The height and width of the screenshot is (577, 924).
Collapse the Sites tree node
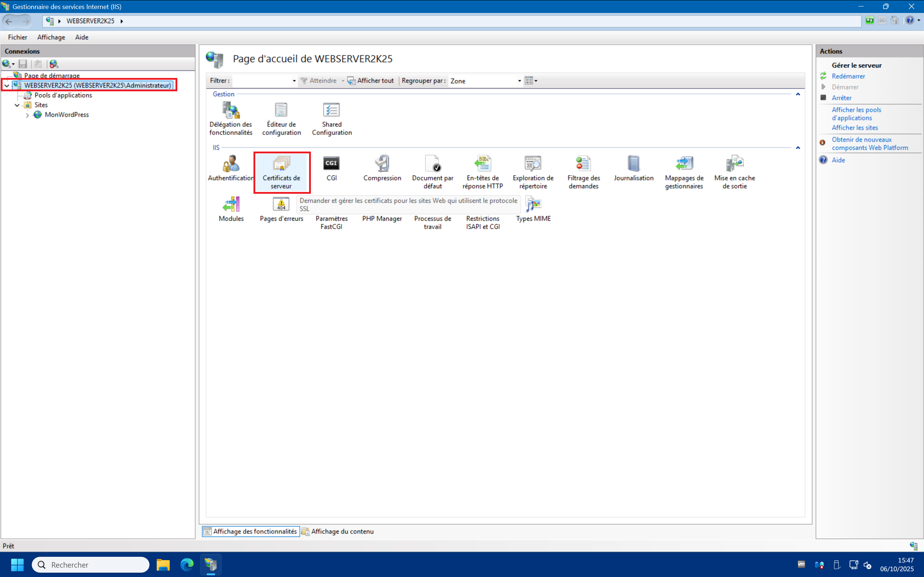coord(17,105)
